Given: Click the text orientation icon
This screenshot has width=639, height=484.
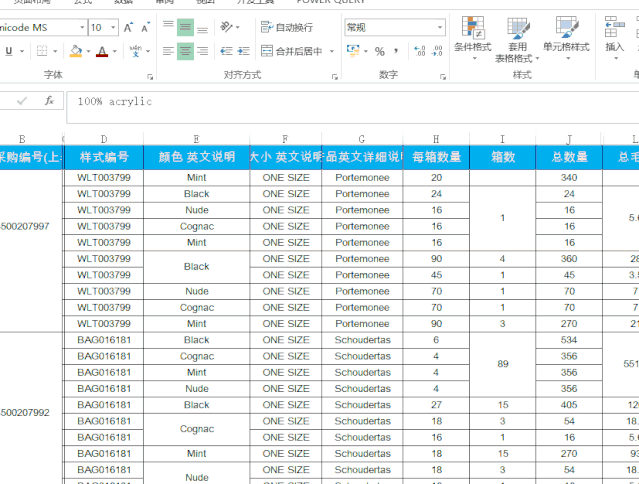Looking at the screenshot, I should tap(226, 27).
